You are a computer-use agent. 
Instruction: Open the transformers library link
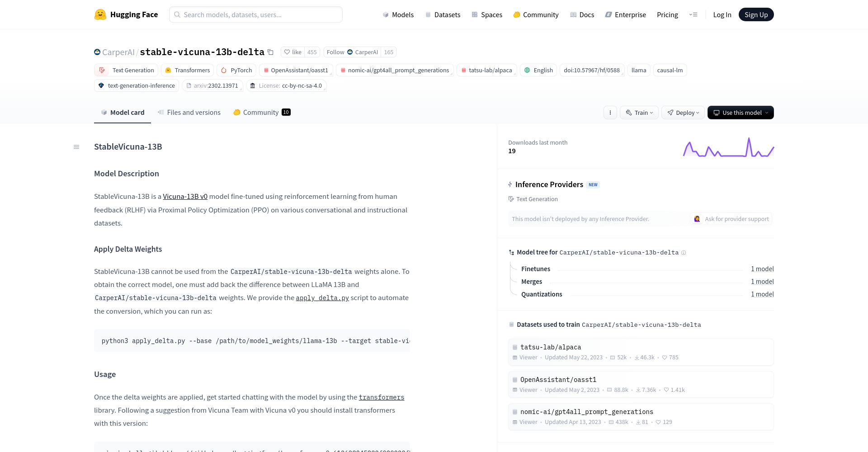click(x=382, y=397)
